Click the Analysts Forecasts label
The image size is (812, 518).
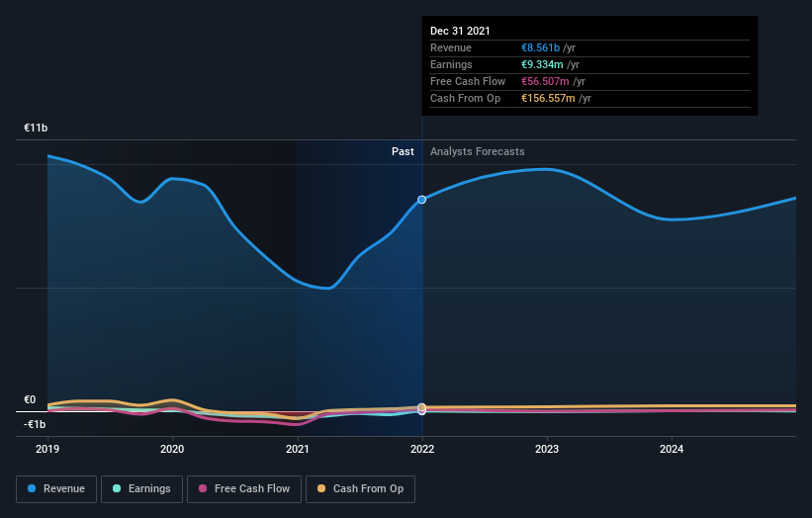[478, 151]
